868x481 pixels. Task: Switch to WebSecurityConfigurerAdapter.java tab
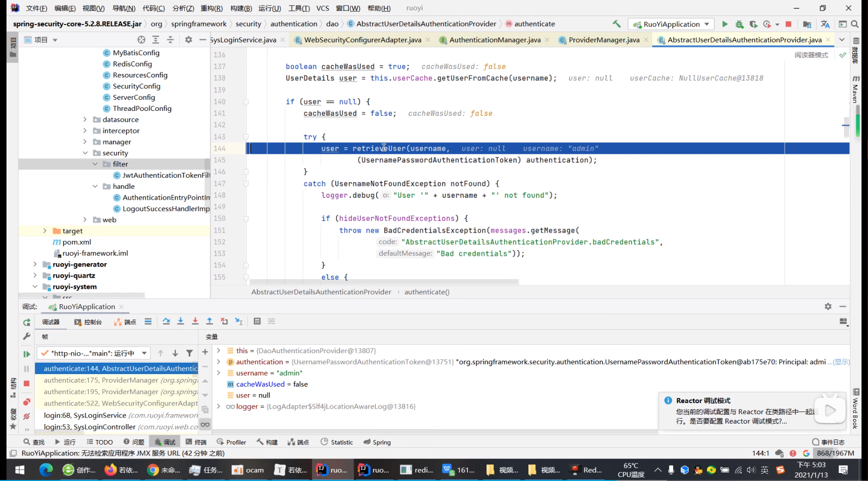pyautogui.click(x=363, y=39)
